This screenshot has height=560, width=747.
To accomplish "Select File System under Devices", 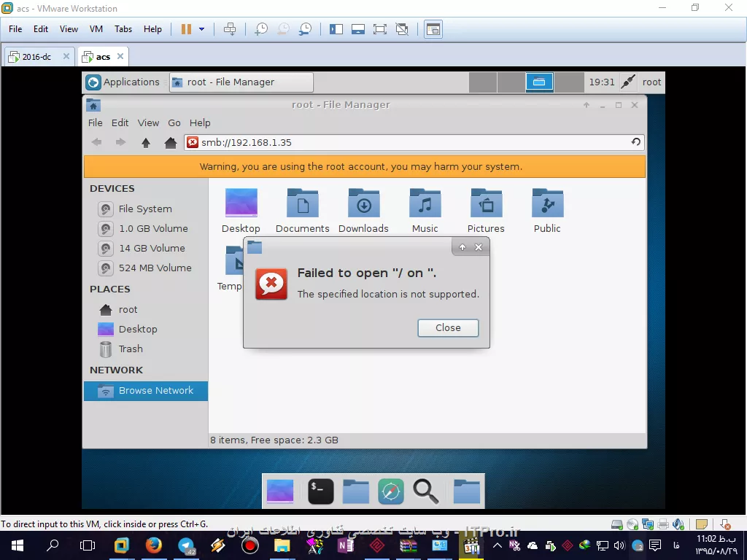I will (145, 209).
